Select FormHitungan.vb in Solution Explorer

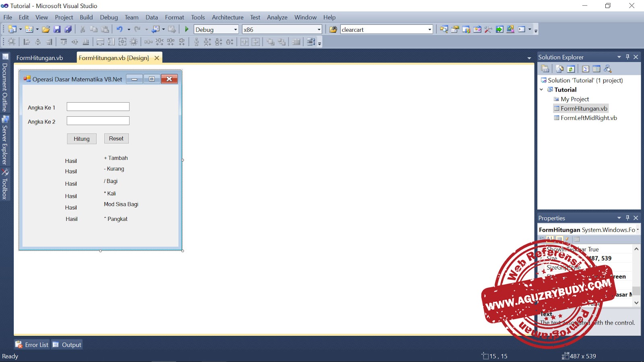point(584,108)
